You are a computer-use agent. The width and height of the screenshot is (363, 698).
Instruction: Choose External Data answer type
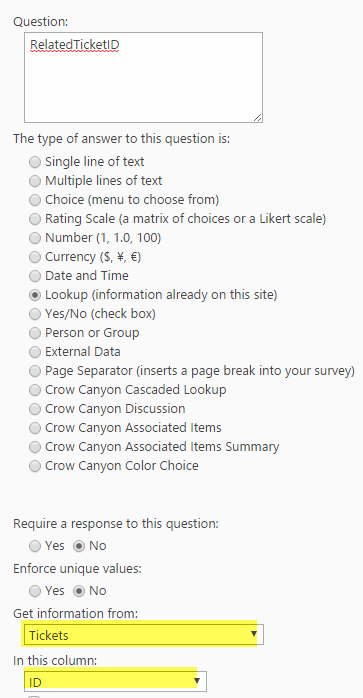click(x=35, y=352)
